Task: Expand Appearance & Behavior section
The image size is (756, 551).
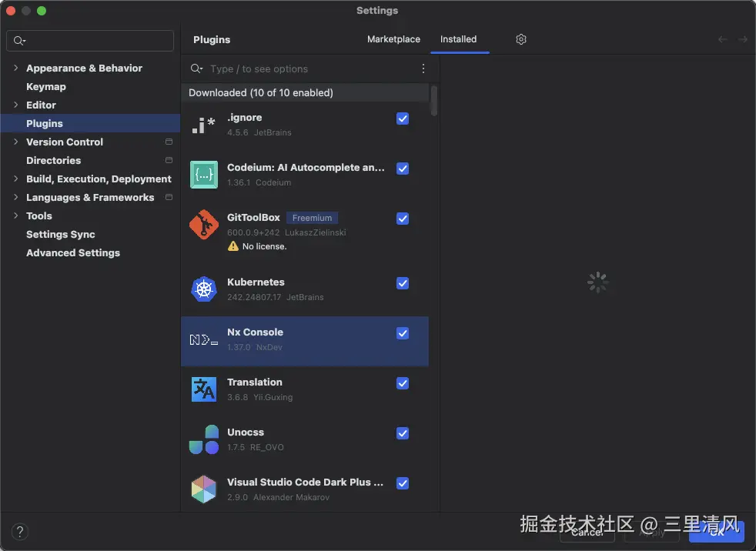Action: click(16, 68)
